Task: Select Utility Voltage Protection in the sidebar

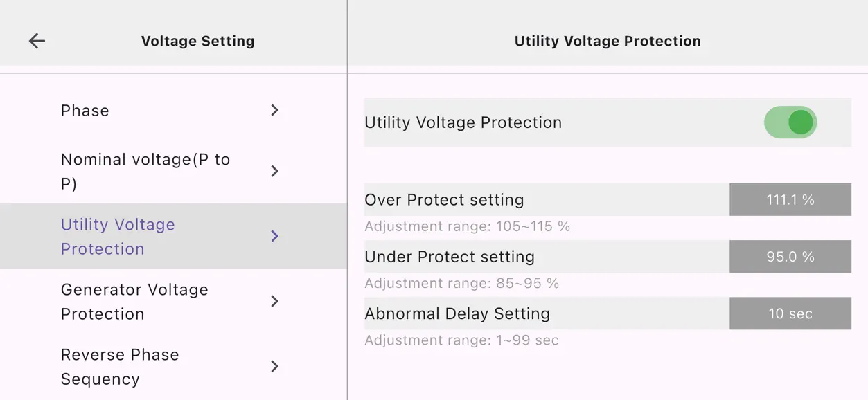Action: point(118,236)
